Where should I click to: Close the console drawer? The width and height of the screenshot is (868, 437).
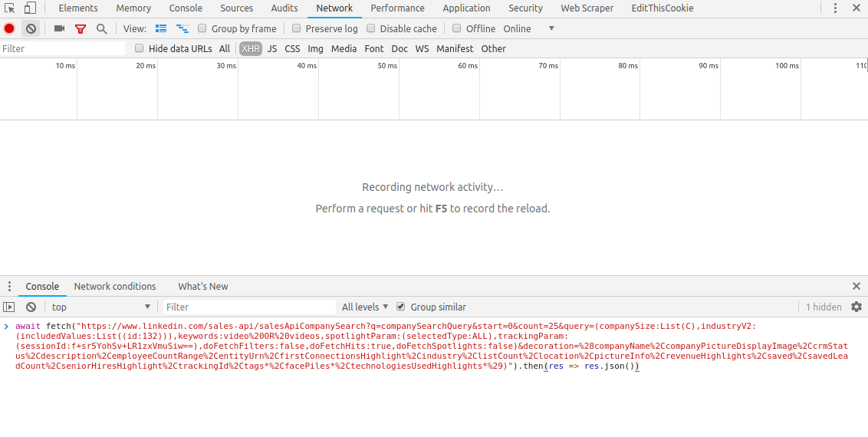click(x=856, y=286)
